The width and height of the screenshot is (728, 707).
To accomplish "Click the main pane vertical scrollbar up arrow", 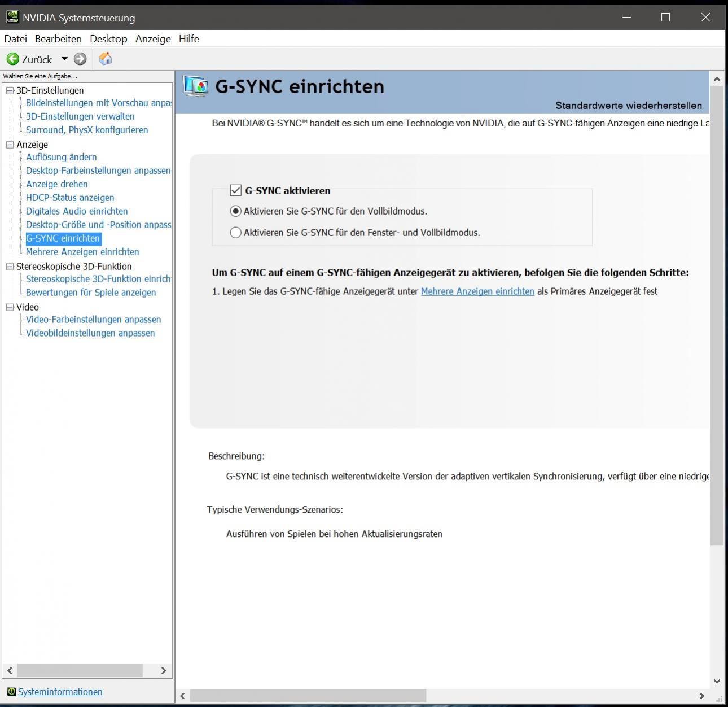I will click(717, 80).
